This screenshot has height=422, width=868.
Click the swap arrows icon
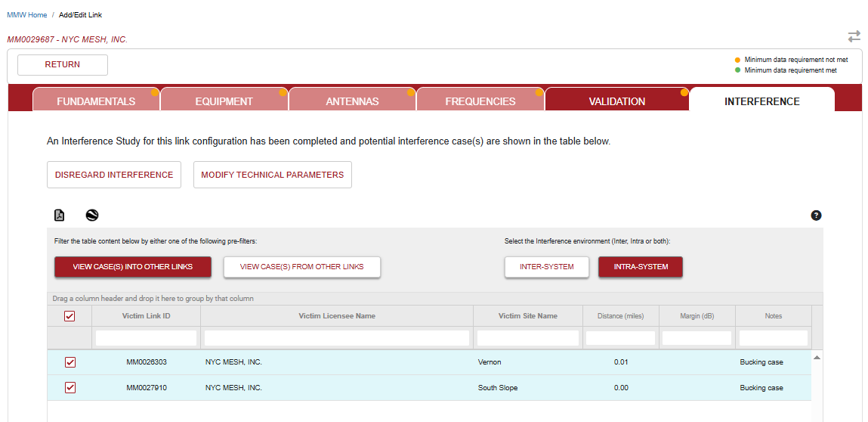(854, 36)
